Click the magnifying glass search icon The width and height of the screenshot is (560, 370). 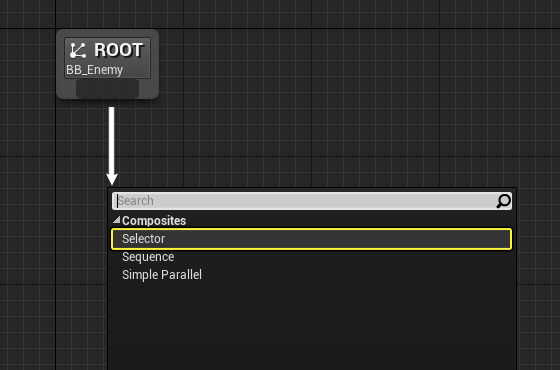504,201
